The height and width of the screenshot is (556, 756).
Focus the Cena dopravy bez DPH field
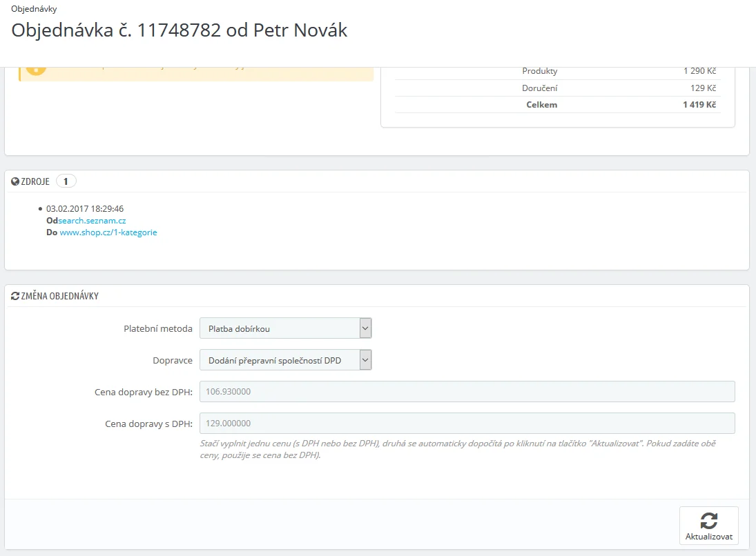point(467,391)
